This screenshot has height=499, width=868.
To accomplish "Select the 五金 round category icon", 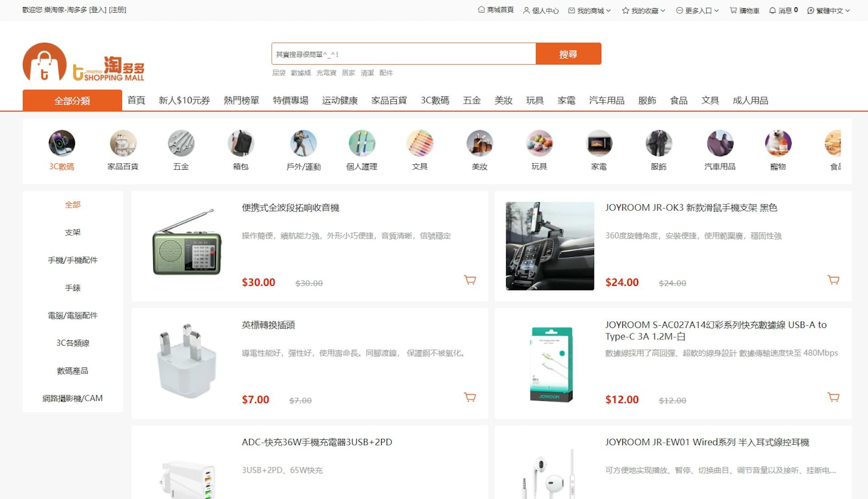I will click(x=181, y=143).
